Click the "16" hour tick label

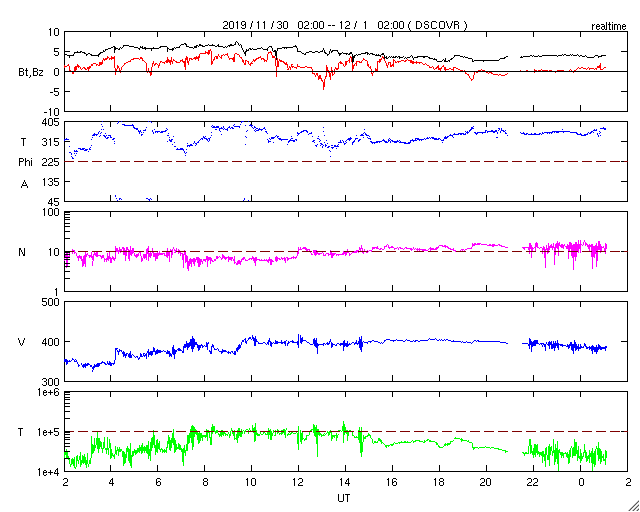(x=392, y=483)
